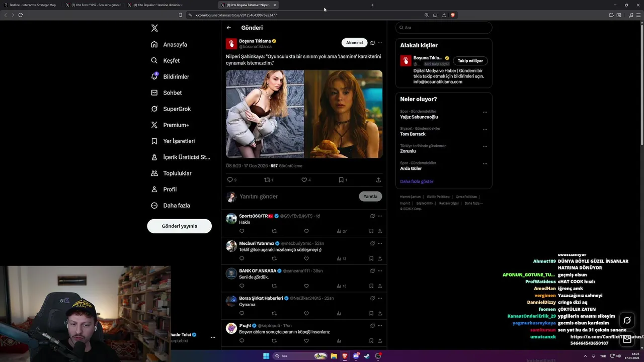Repost Sports360/TR's reply
Image resolution: width=644 pixels, height=362 pixels.
(274, 231)
